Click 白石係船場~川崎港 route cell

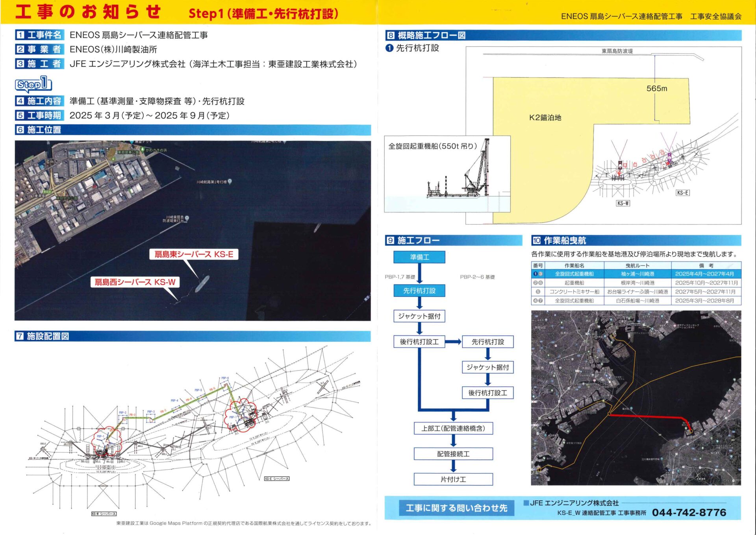click(637, 301)
